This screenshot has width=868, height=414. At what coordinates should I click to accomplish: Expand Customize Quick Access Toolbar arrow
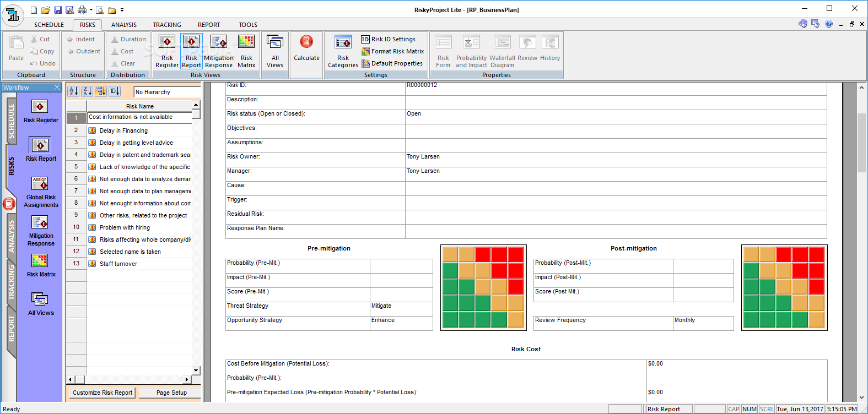click(x=122, y=10)
